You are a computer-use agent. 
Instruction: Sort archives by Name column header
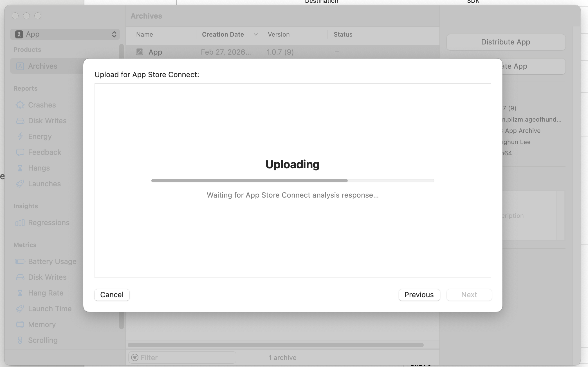coord(145,34)
